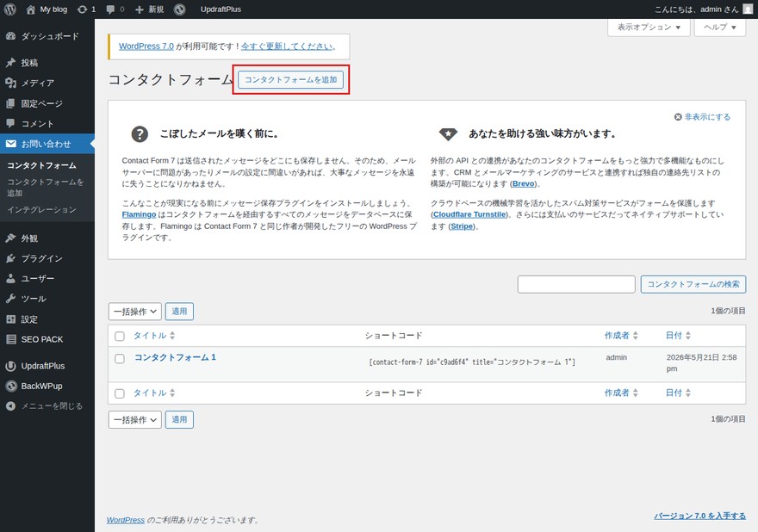Click the contact-form-7 shortcode text
Image resolution: width=758 pixels, height=532 pixels.
coord(472,362)
